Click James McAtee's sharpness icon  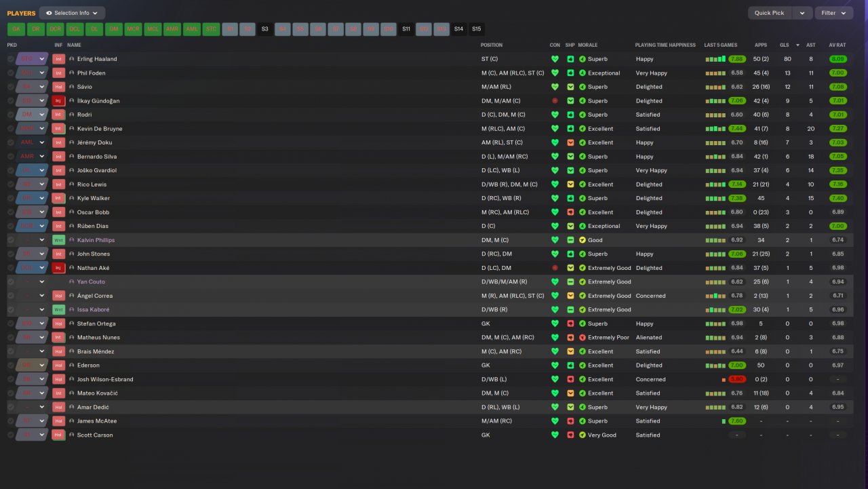tap(570, 421)
